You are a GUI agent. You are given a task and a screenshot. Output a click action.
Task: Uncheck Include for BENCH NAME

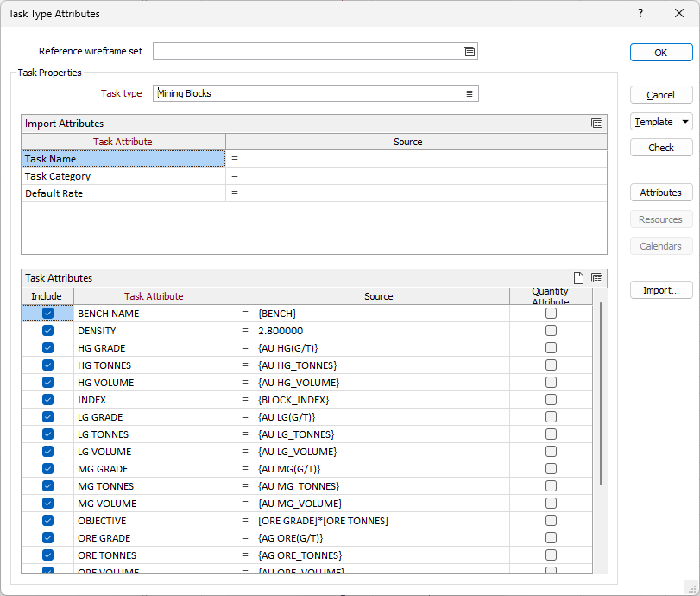tap(47, 314)
